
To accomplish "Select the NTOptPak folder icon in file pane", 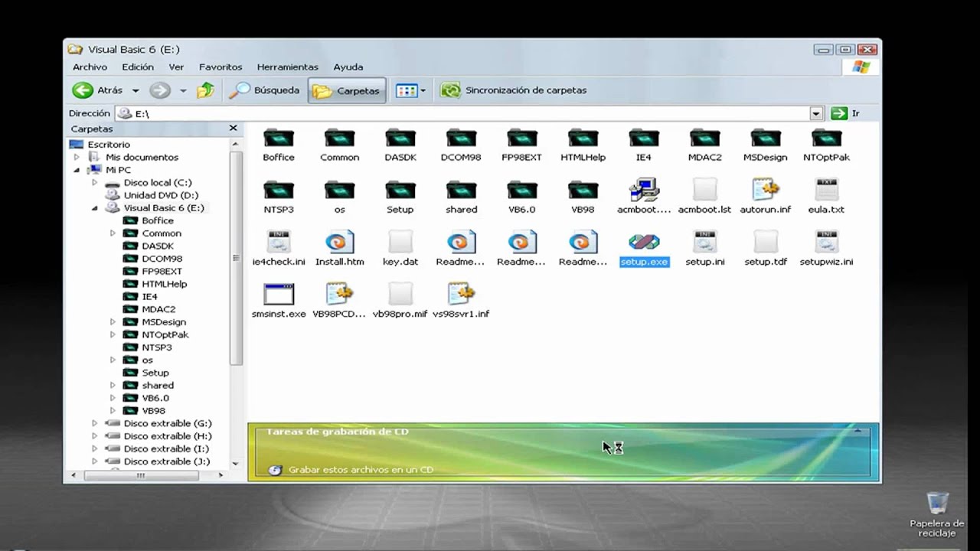I will coord(826,139).
